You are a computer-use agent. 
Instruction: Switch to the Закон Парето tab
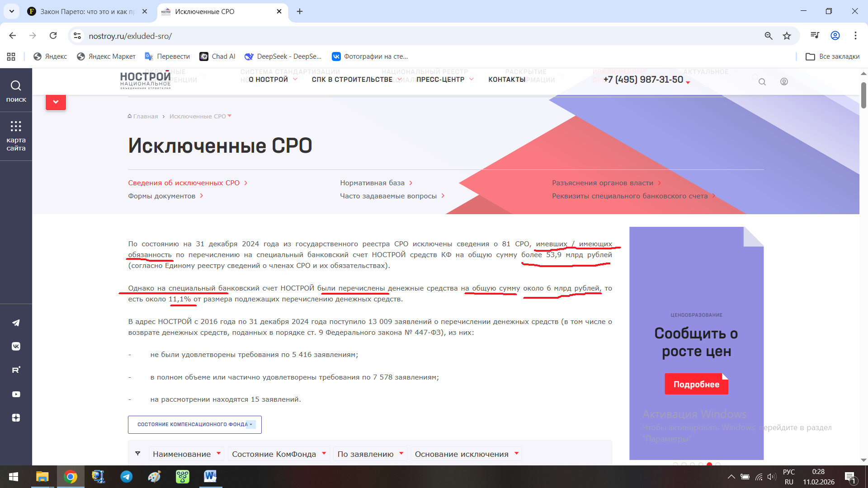point(87,11)
